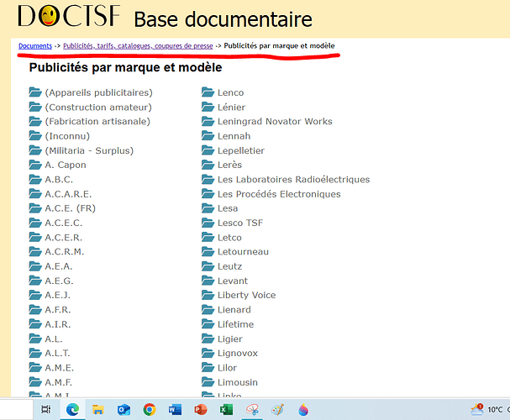
Task: Open File Explorer in the taskbar
Action: tap(98, 410)
